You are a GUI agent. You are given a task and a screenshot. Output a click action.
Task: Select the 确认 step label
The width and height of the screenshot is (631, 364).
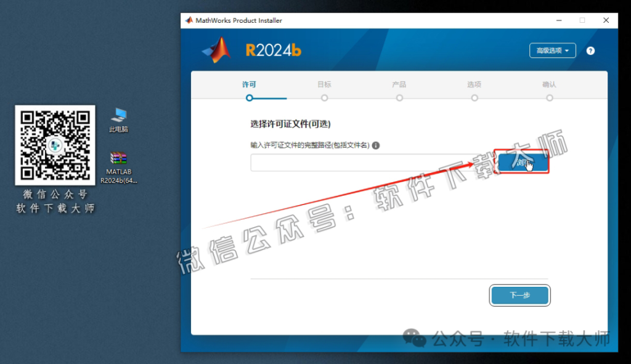tap(549, 84)
